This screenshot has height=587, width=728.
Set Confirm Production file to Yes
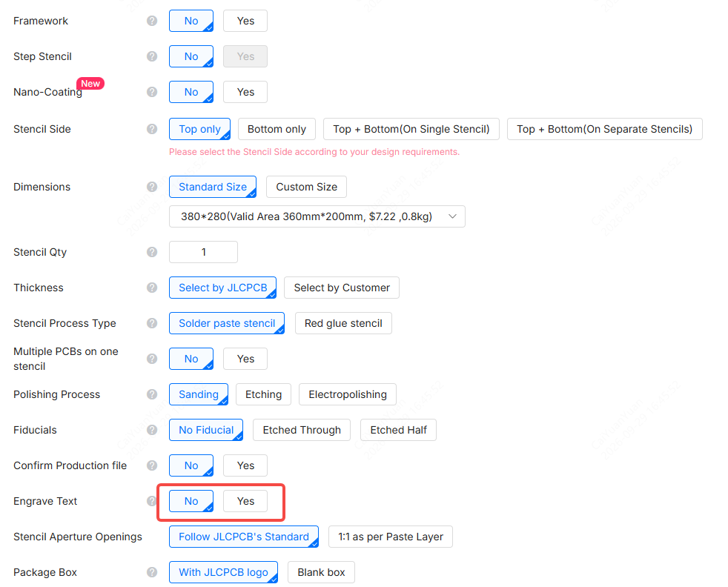tap(245, 465)
